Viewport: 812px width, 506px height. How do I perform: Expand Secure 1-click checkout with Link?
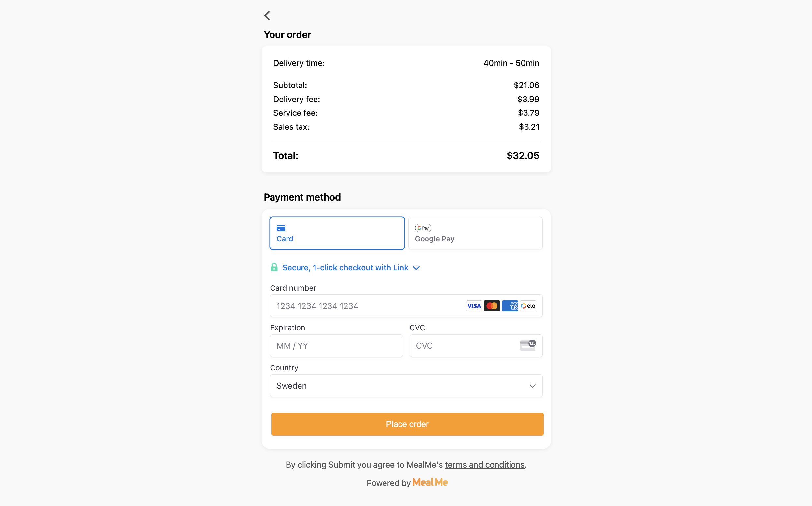coord(345,267)
